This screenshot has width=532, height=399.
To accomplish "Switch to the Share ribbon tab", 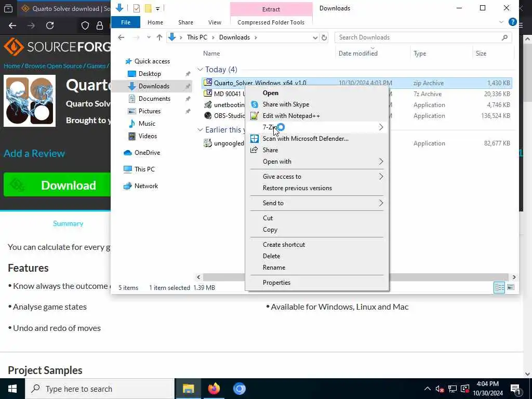I will 185,22.
